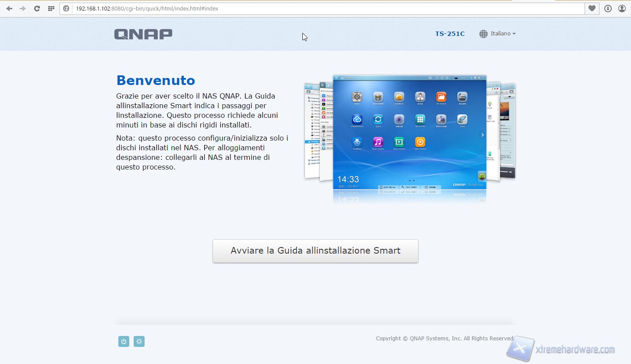Click the browser reload icon
Viewport: 631px width, 364px height.
pos(37,8)
